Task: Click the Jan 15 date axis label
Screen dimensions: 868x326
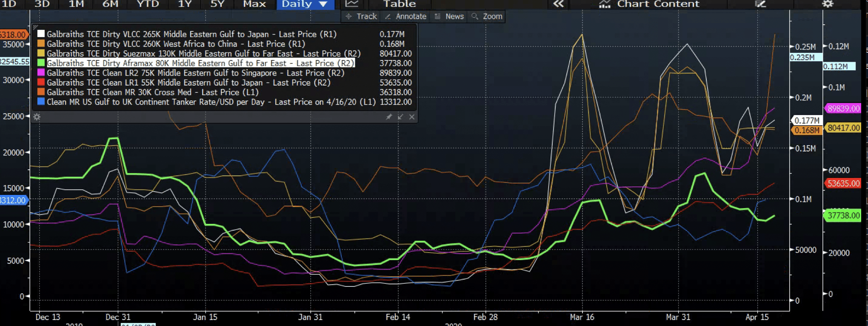Action: click(x=205, y=317)
